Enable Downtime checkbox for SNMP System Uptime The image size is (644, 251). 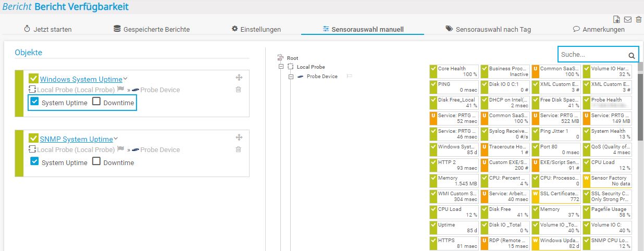96,161
